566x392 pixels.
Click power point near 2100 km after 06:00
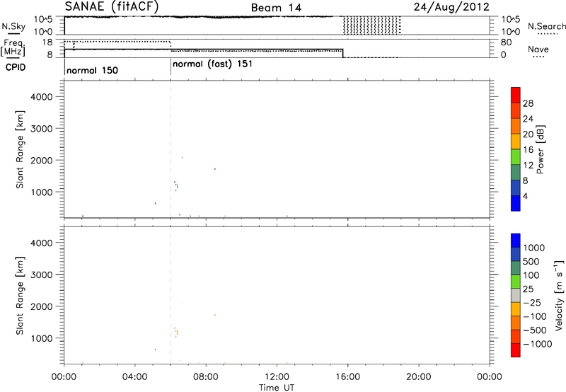tap(182, 157)
